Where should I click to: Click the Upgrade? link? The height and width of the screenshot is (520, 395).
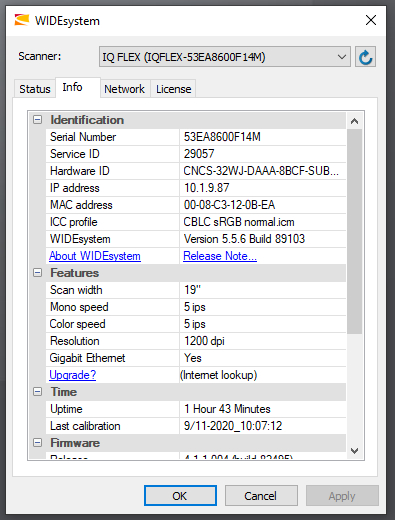coord(73,375)
